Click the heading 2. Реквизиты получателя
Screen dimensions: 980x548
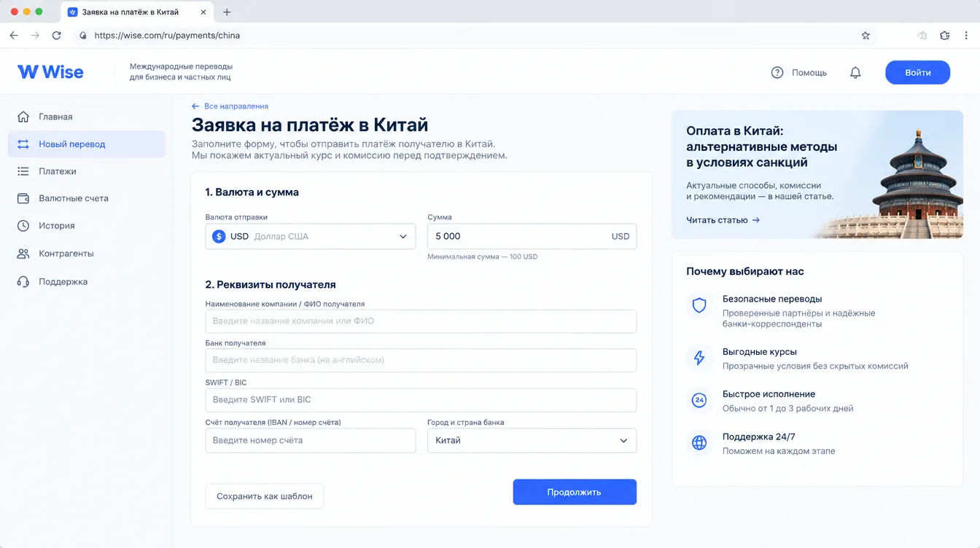[271, 284]
